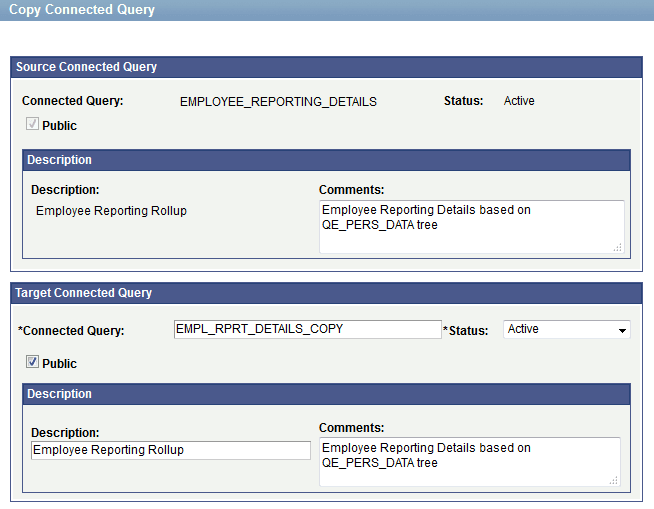Toggle the Public checkbox in Target Connected Query
The image size is (654, 509).
coord(32,361)
